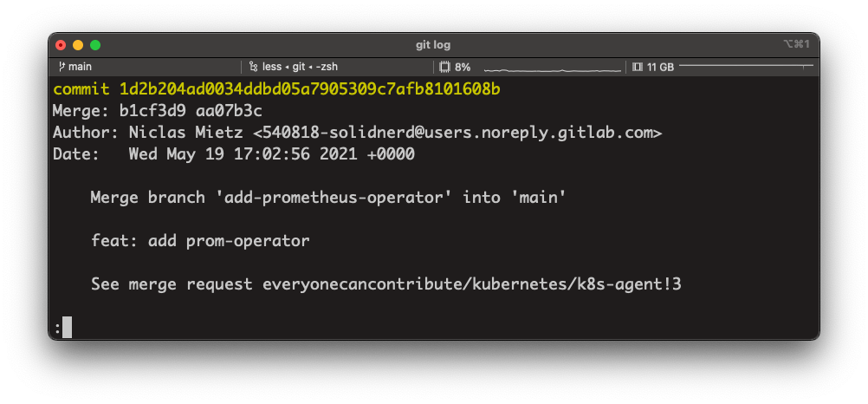
Task: Click the red close window button
Action: coord(61,45)
